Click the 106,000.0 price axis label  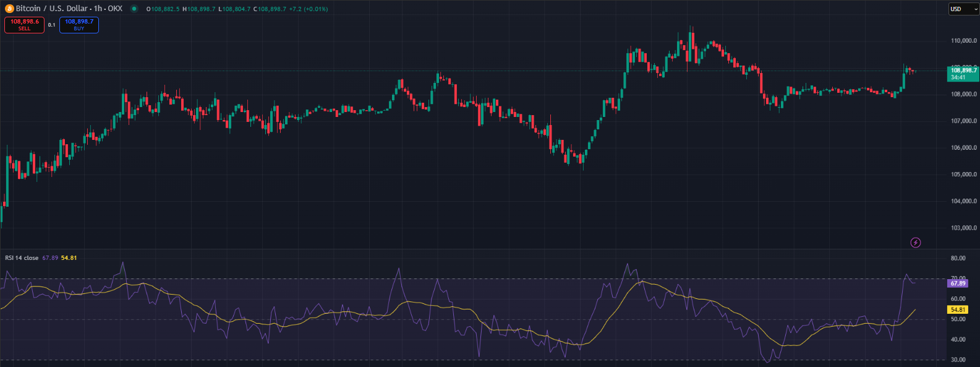(963, 148)
